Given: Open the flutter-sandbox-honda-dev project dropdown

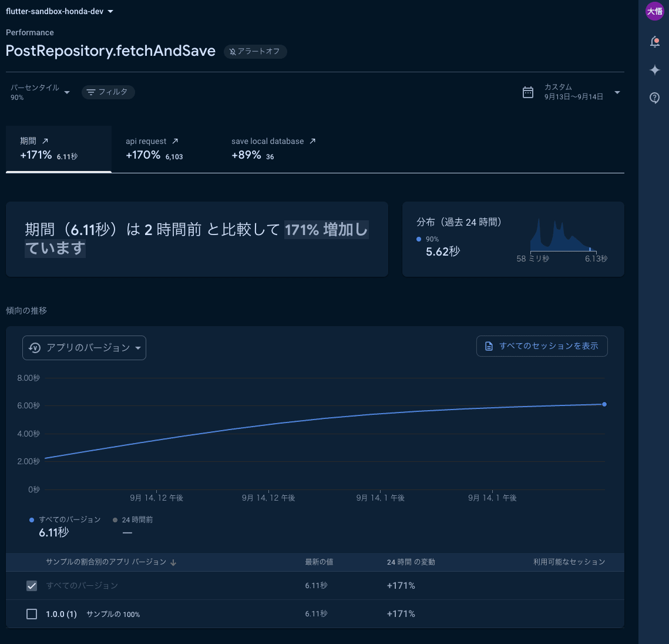Looking at the screenshot, I should coord(59,11).
